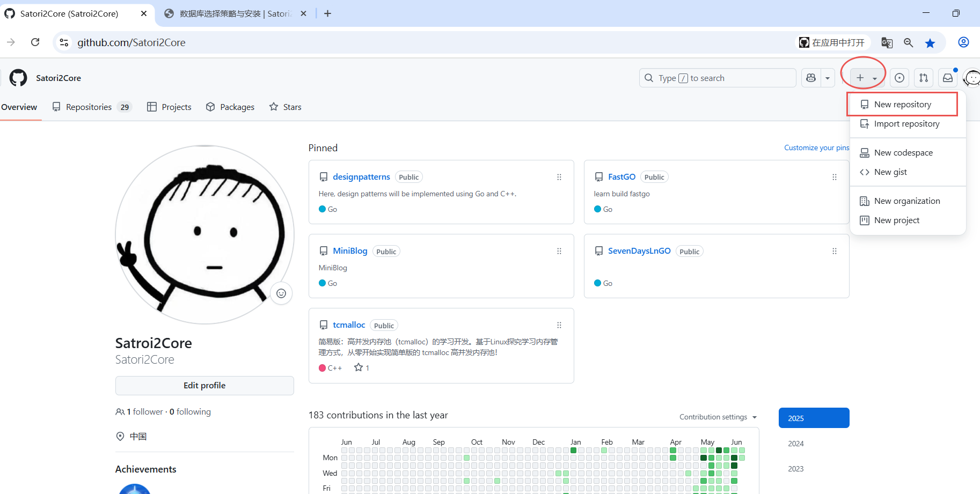Switch to the Overview tab

(x=19, y=107)
